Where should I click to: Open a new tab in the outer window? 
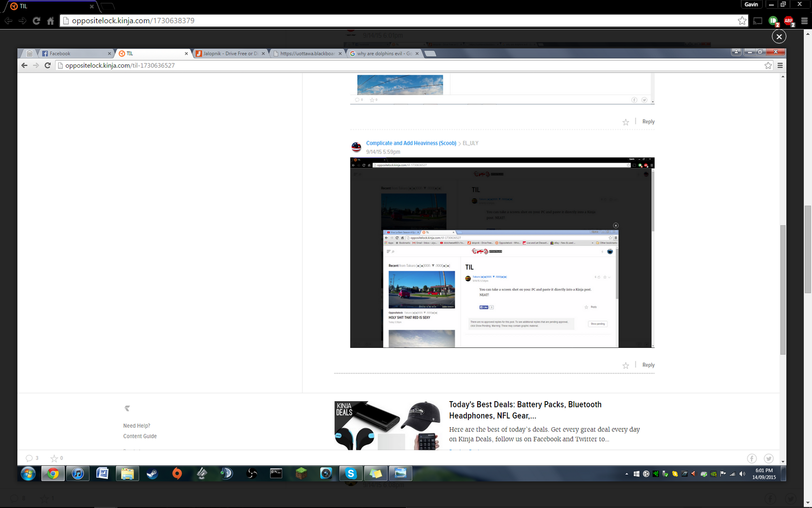pos(107,7)
